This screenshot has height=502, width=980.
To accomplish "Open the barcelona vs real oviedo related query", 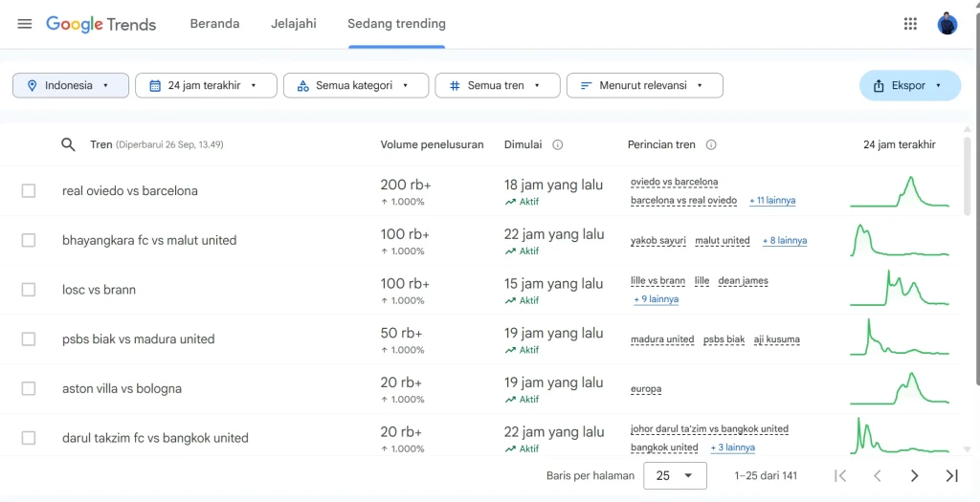I will click(683, 201).
